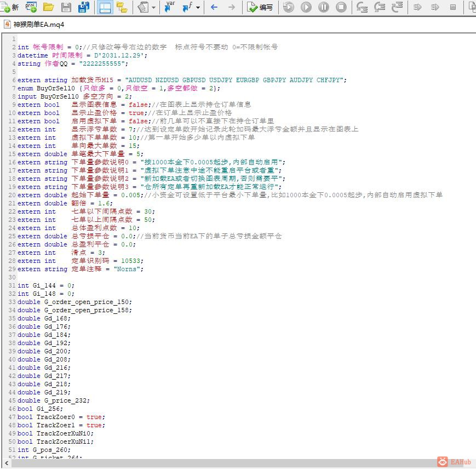Image resolution: width=476 pixels, height=470 pixels.
Task: Click the function list 'f' icon
Action: pyautogui.click(x=187, y=7)
